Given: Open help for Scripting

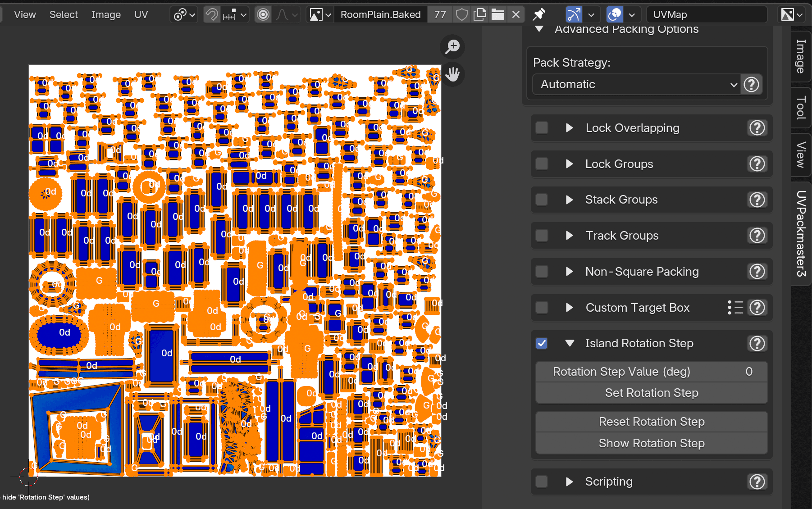Looking at the screenshot, I should pyautogui.click(x=757, y=482).
